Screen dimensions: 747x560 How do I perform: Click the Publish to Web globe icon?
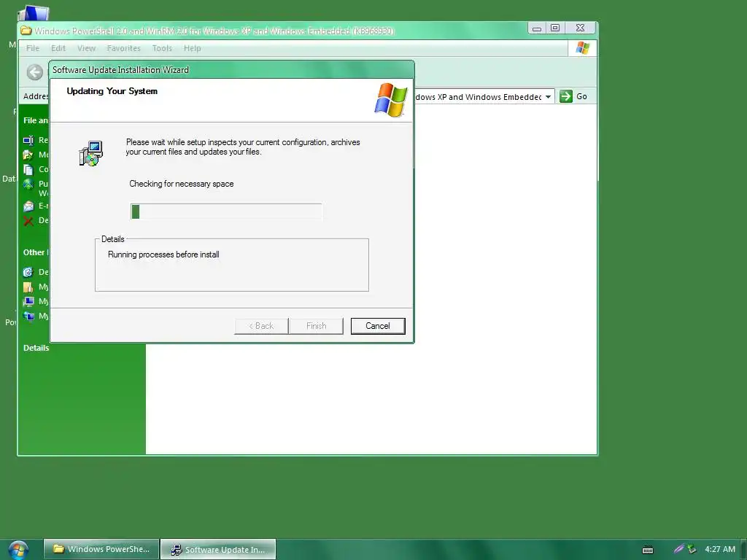click(x=28, y=184)
